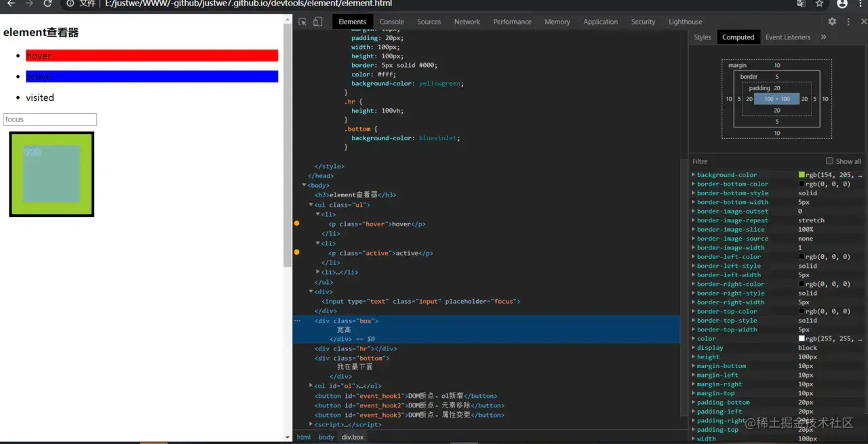This screenshot has height=444, width=868.
Task: Expand the collapsed li…/li node
Action: pos(318,272)
